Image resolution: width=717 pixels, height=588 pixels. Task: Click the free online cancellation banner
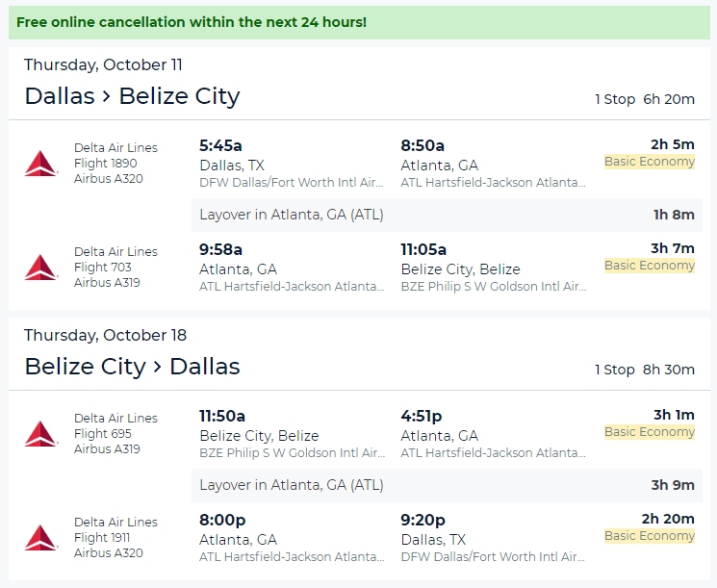pyautogui.click(x=359, y=22)
